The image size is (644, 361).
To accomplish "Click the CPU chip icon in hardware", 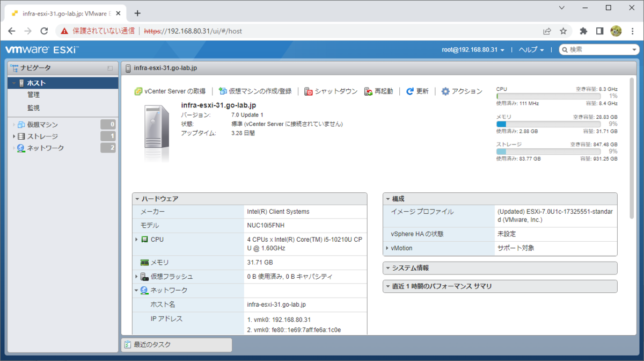I will coord(144,240).
